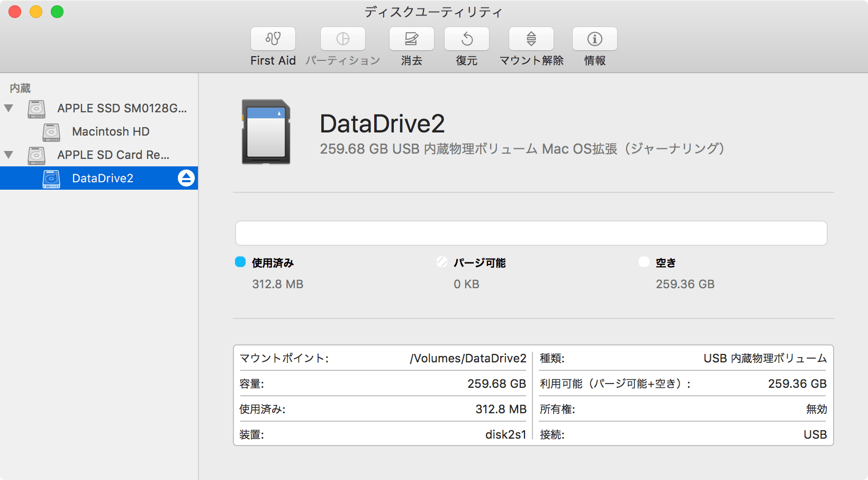Click the large SD card image
The height and width of the screenshot is (480, 868).
[266, 131]
